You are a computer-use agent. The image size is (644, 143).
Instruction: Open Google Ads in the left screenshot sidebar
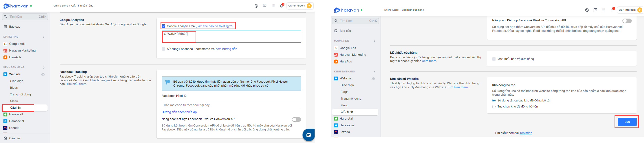[x=17, y=44]
